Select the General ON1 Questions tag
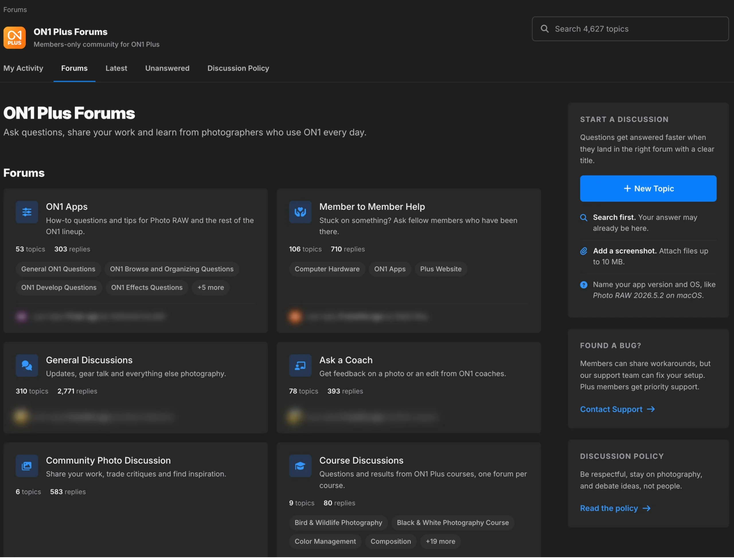This screenshot has width=734, height=560. (x=58, y=269)
